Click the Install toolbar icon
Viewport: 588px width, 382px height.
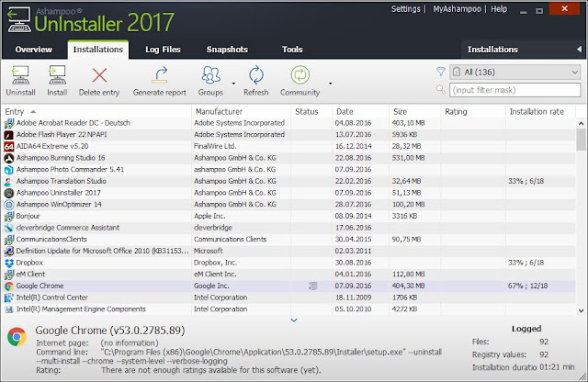pos(57,75)
